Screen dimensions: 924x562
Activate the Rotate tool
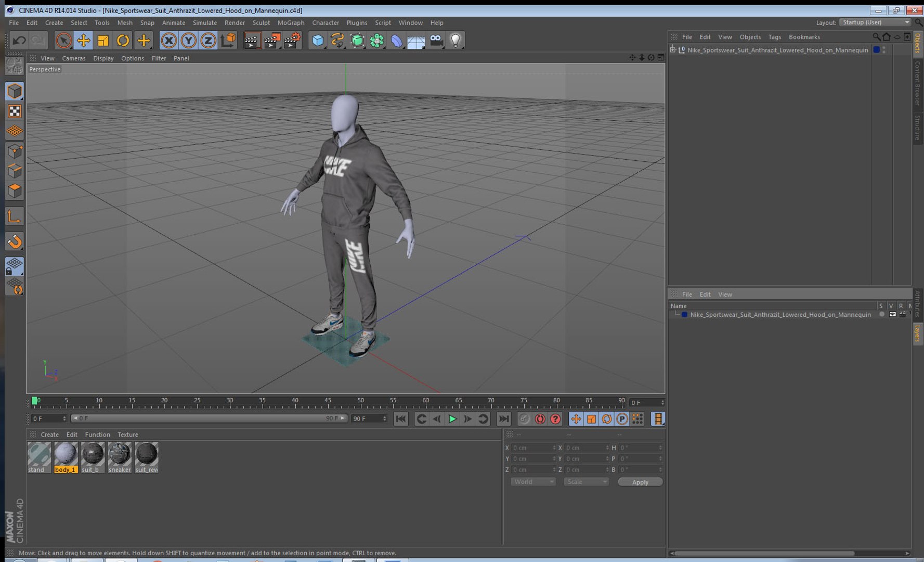pos(123,40)
